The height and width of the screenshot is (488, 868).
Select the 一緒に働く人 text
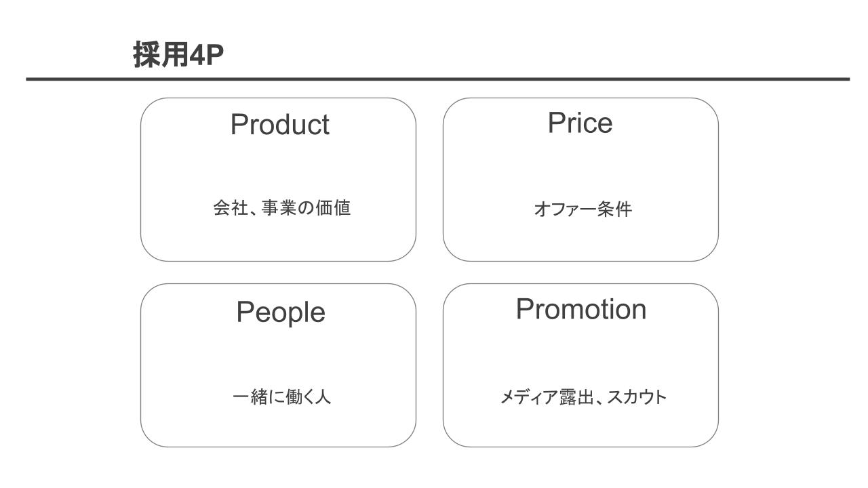pyautogui.click(x=281, y=396)
